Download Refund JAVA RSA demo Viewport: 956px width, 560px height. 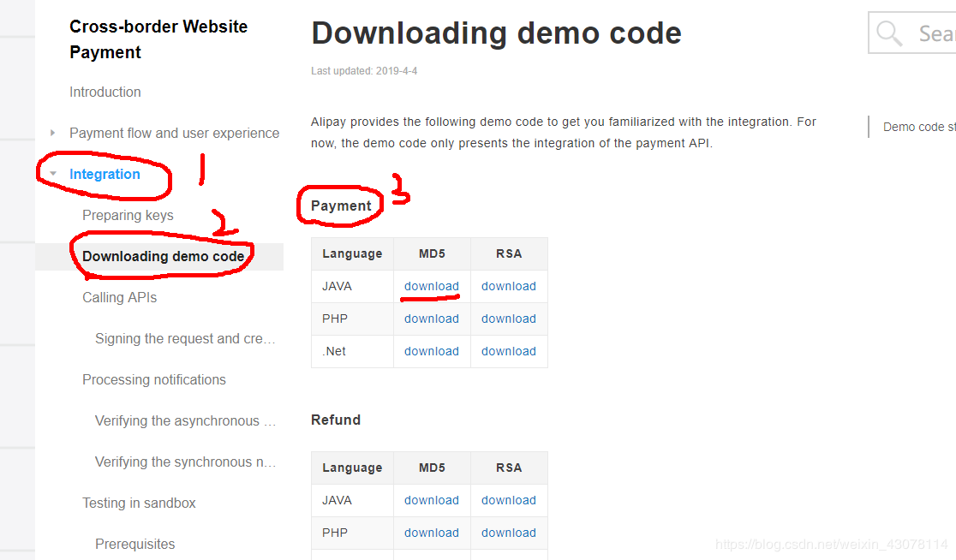[509, 500]
